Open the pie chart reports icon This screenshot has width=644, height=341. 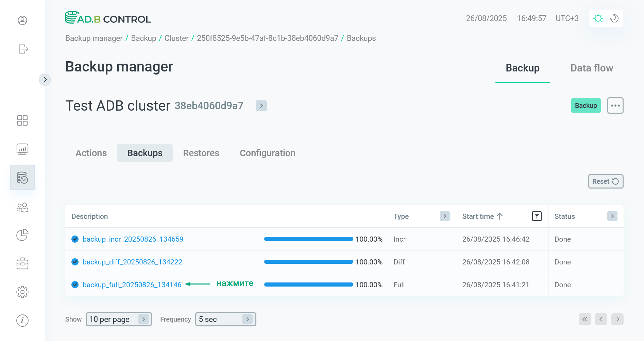(22, 235)
